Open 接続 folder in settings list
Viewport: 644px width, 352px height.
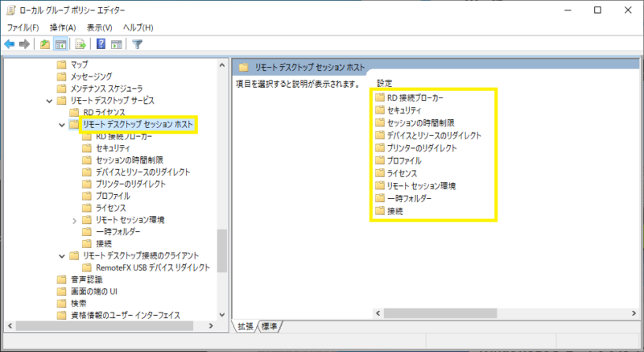394,211
